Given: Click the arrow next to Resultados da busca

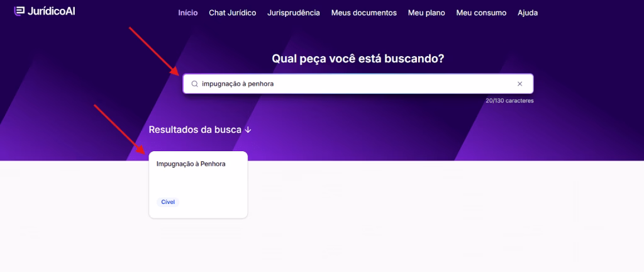Looking at the screenshot, I should tap(248, 130).
